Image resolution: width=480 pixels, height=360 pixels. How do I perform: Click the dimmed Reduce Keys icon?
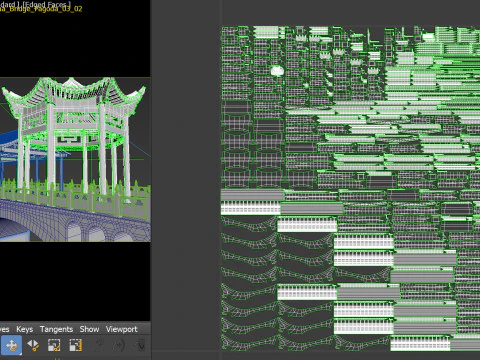pyautogui.click(x=141, y=345)
